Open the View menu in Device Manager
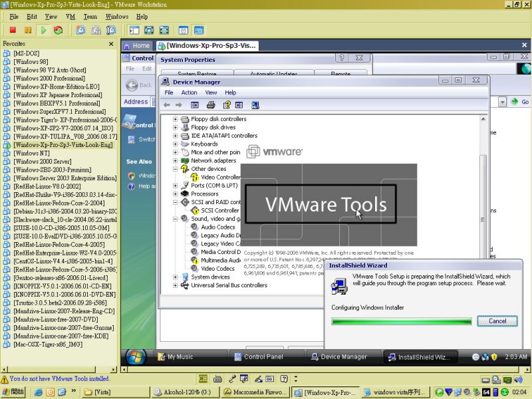This screenshot has width=532, height=399. coord(211,92)
